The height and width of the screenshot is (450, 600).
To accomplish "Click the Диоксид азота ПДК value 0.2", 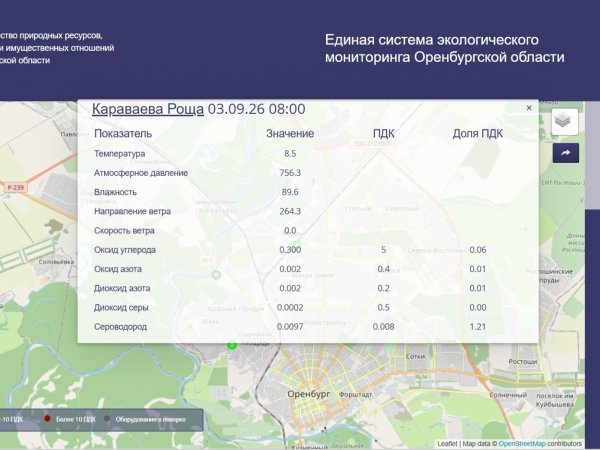I will point(383,288).
